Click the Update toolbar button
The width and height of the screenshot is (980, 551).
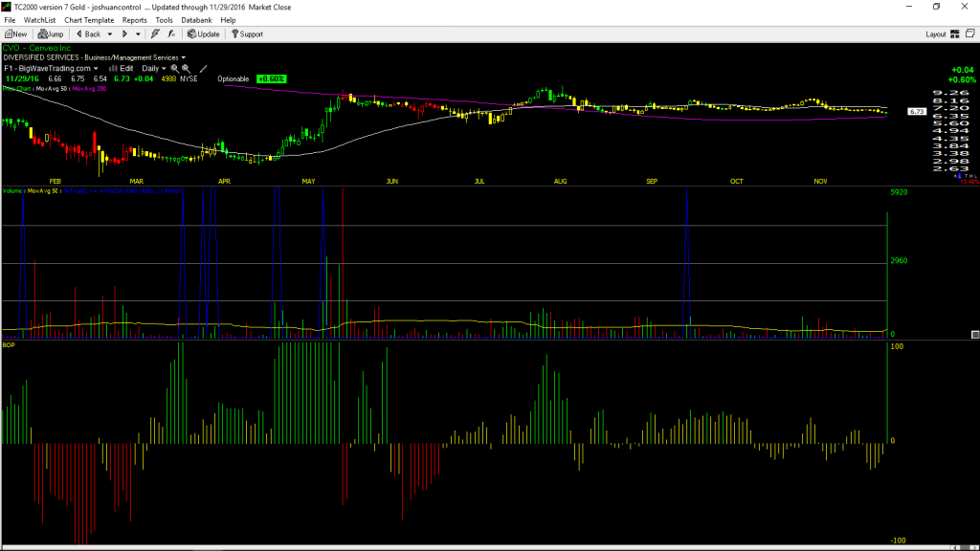pyautogui.click(x=204, y=34)
